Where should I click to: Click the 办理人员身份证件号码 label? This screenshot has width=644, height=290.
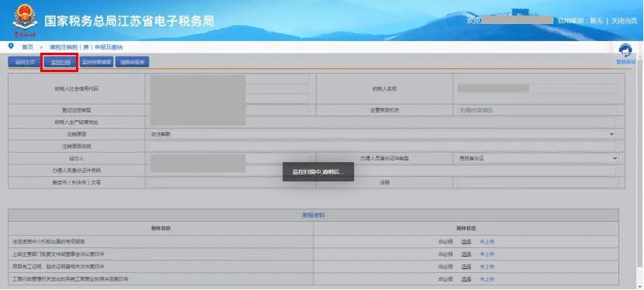pos(77,170)
